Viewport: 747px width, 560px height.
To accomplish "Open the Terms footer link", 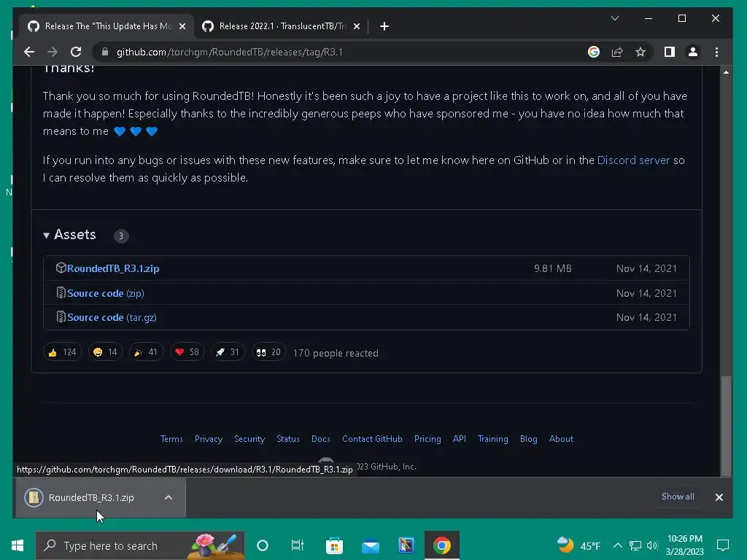I will coord(171,439).
